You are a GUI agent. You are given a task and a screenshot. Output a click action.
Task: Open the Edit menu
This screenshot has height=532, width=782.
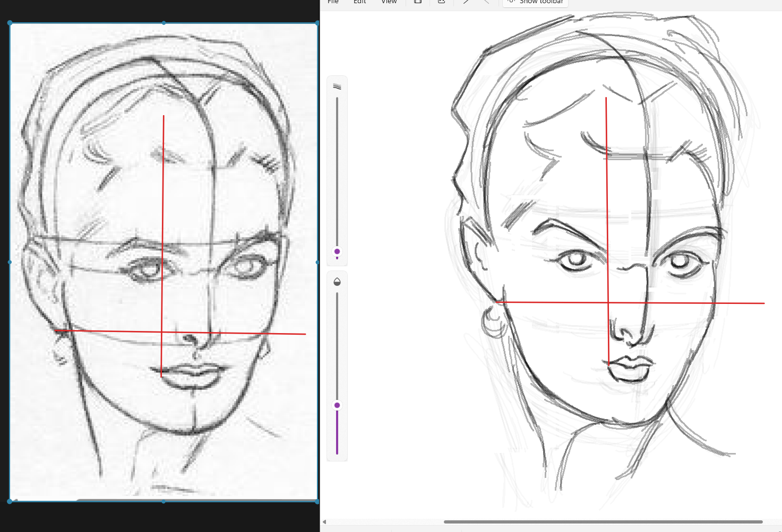(x=360, y=2)
